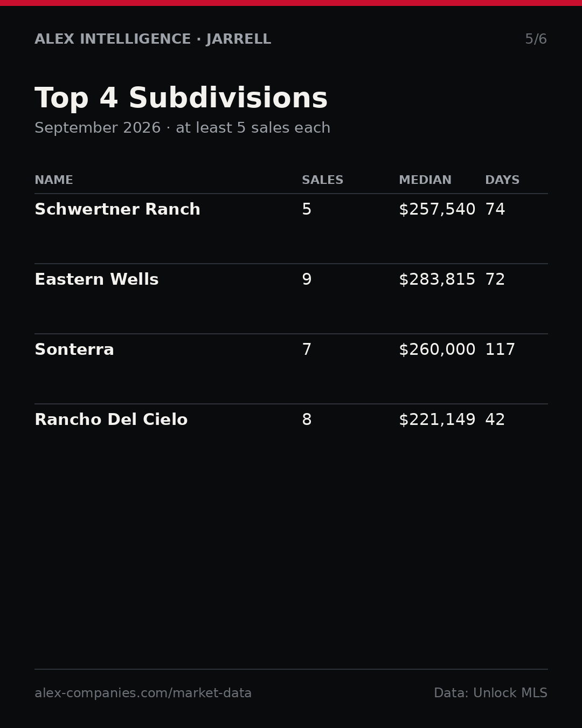Click the Sonterra subdivision name
This screenshot has height=728, width=582.
click(x=74, y=350)
